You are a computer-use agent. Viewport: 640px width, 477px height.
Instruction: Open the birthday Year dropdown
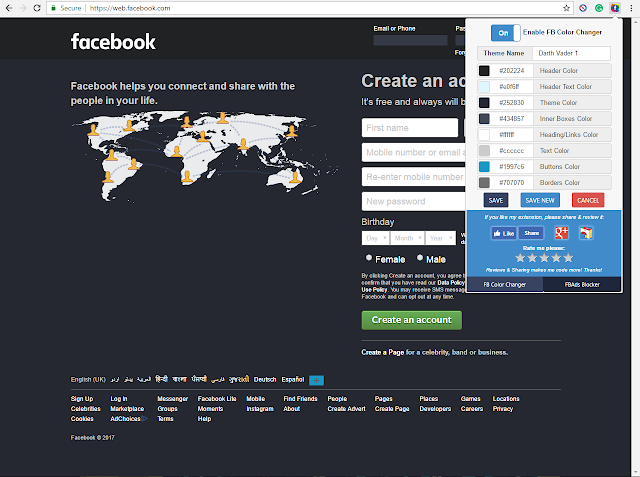click(x=440, y=238)
